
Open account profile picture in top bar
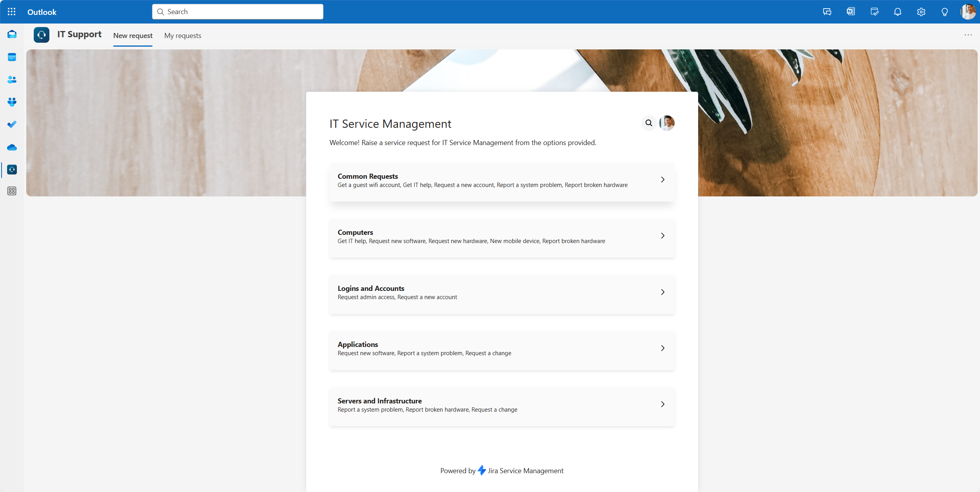point(968,12)
